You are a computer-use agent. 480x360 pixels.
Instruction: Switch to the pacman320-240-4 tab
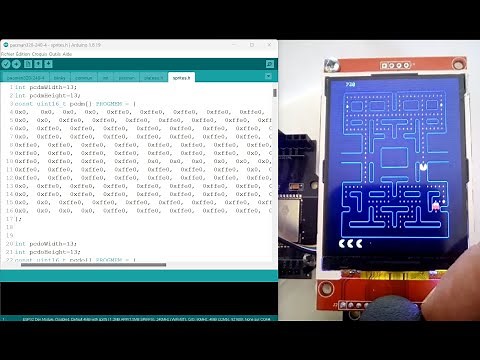click(x=26, y=78)
